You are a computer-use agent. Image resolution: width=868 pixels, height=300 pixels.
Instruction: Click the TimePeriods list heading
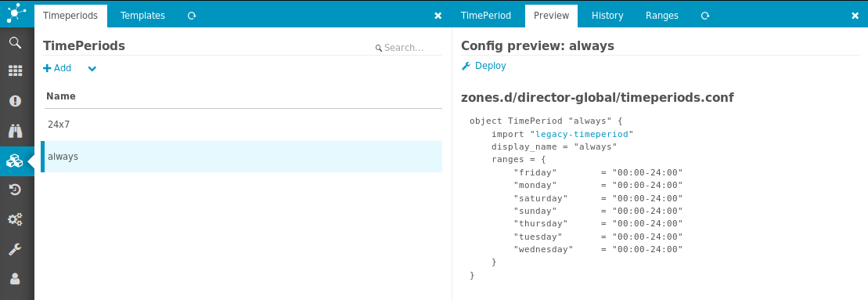85,46
